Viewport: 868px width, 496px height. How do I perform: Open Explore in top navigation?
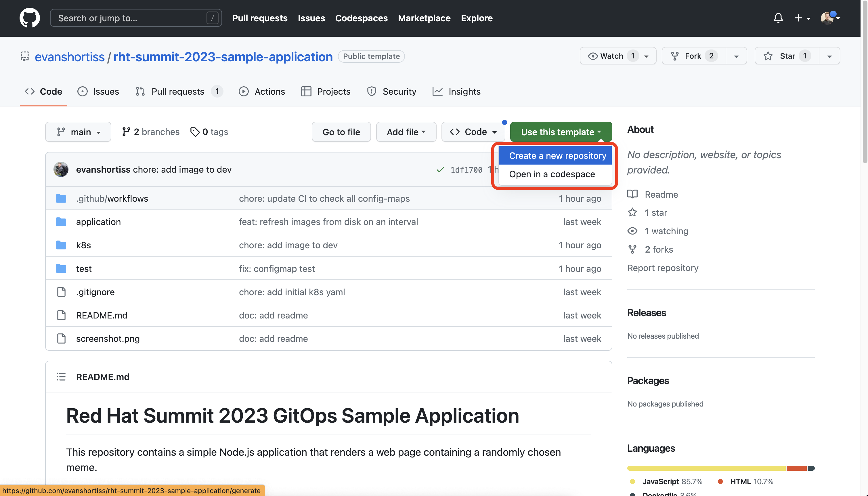pos(477,18)
